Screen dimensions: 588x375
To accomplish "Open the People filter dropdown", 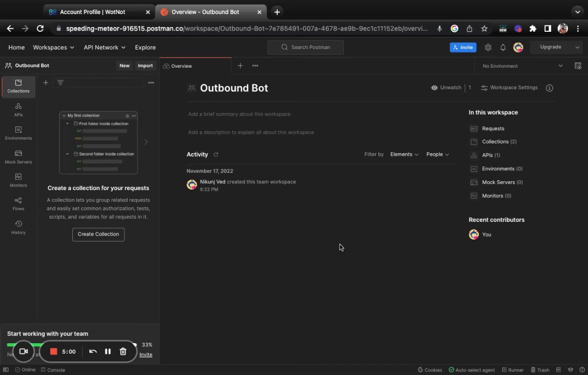I will (438, 154).
